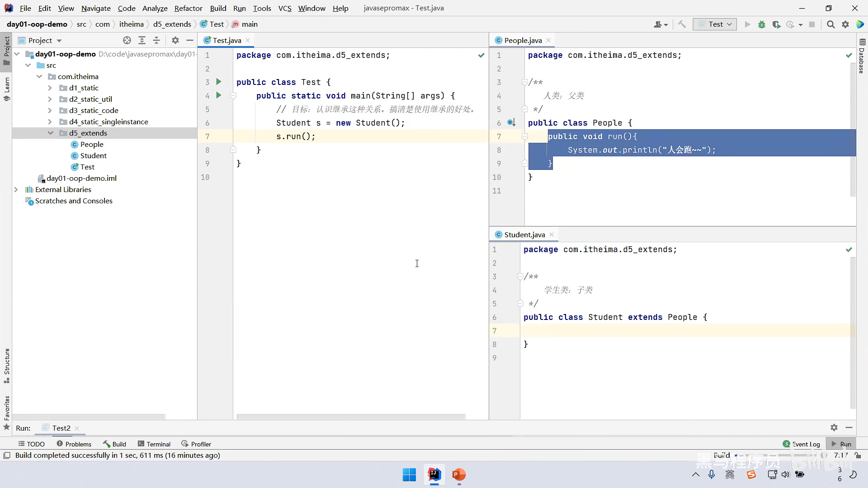Screen dimensions: 868x488
Task: Click the Build project hammer icon
Action: [682, 24]
